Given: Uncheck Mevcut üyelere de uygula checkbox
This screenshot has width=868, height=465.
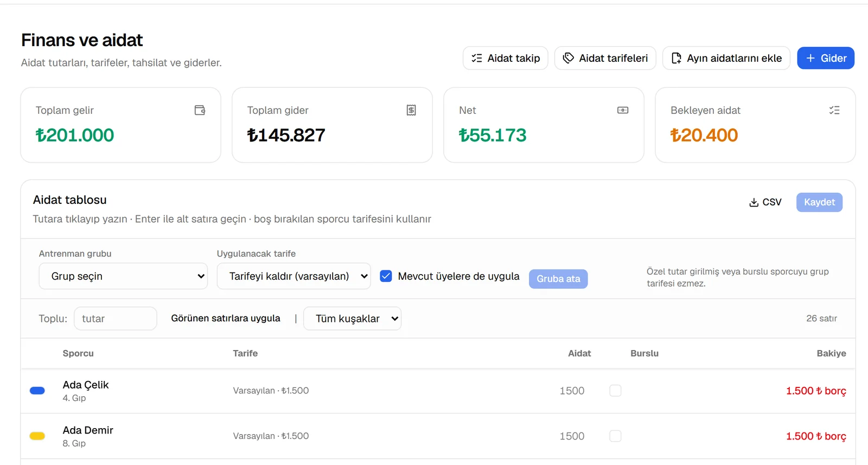Looking at the screenshot, I should [x=386, y=276].
